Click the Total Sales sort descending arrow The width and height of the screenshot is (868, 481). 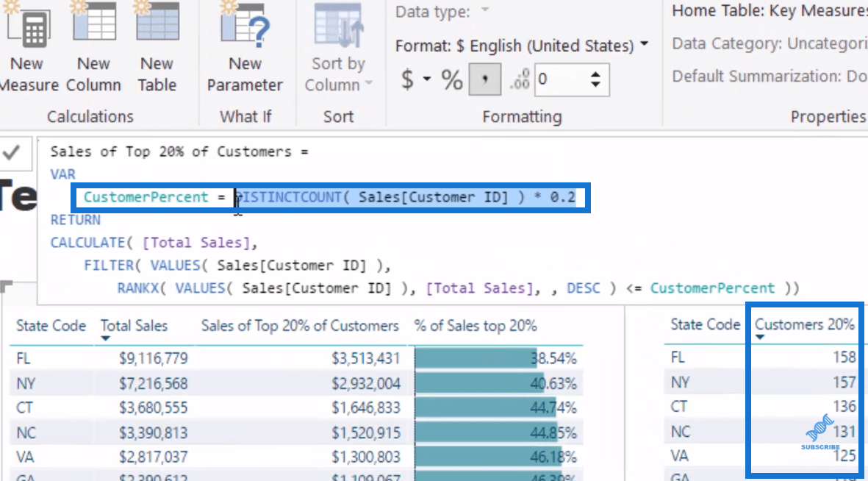click(106, 338)
